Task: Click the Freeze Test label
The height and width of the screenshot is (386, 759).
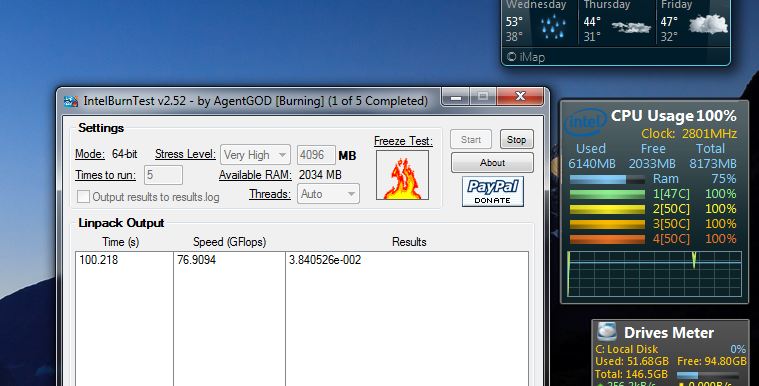Action: point(403,141)
